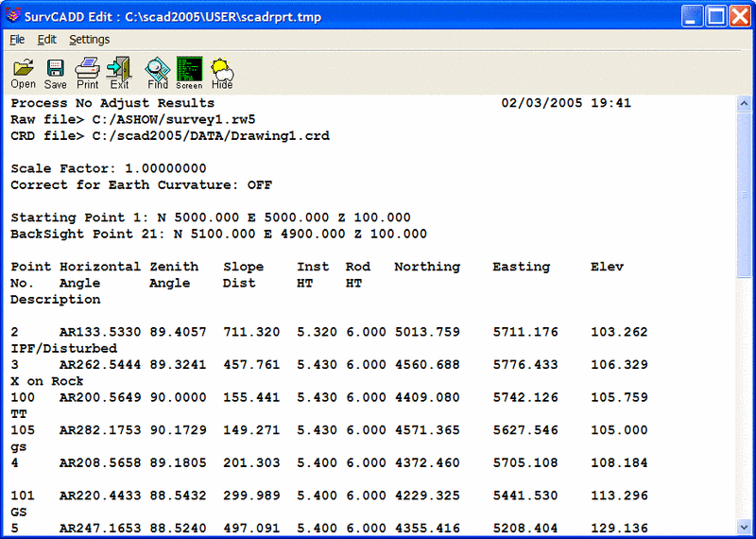This screenshot has height=539, width=756.
Task: Minimize the SurvCADD Edit window
Action: (x=692, y=17)
